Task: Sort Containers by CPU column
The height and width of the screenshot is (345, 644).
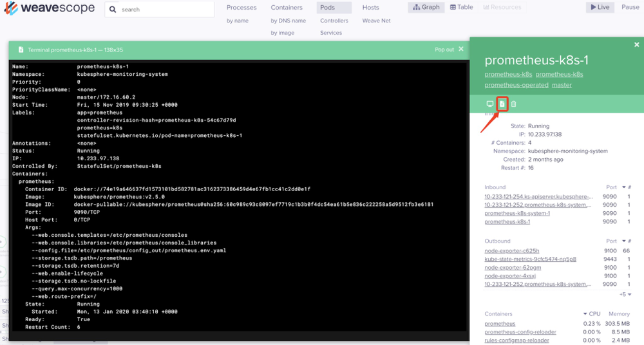Action: point(592,314)
